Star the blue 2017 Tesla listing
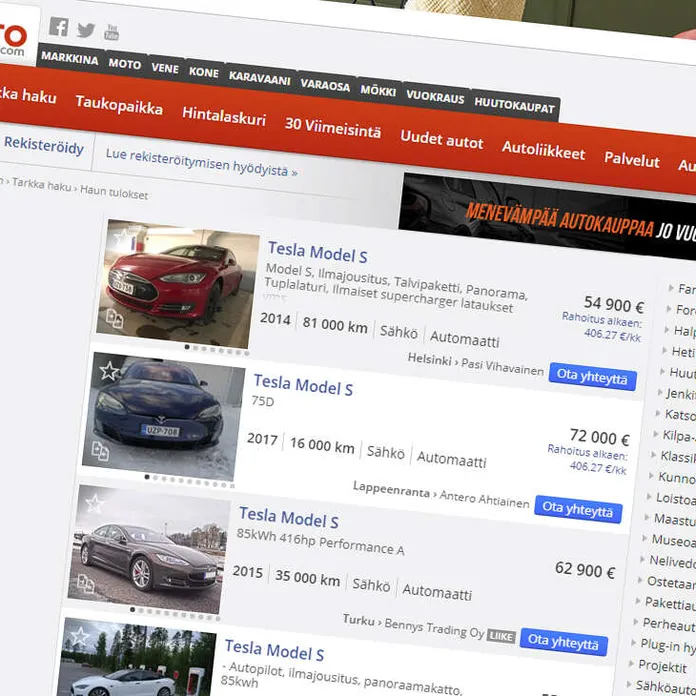This screenshot has width=696, height=696. [109, 371]
